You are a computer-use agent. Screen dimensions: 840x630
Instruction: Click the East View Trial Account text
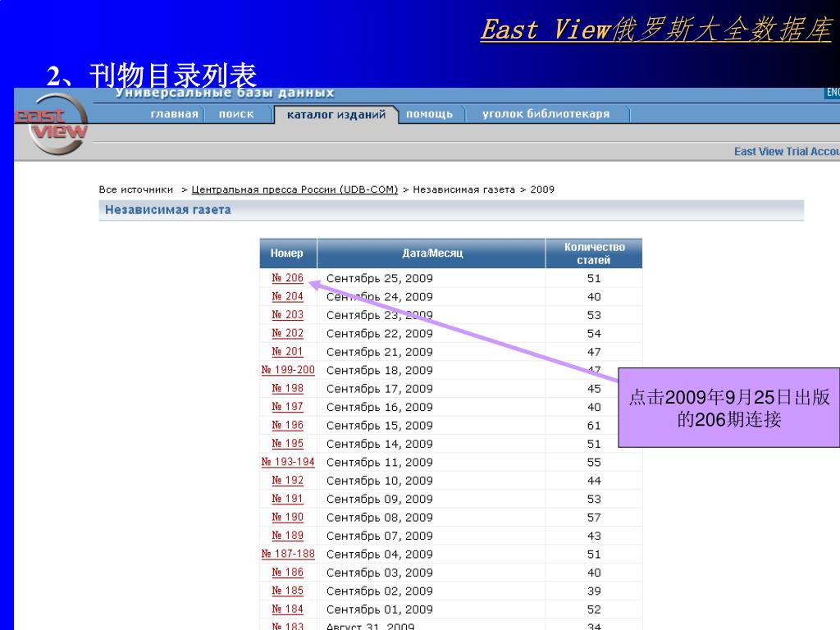click(x=787, y=152)
